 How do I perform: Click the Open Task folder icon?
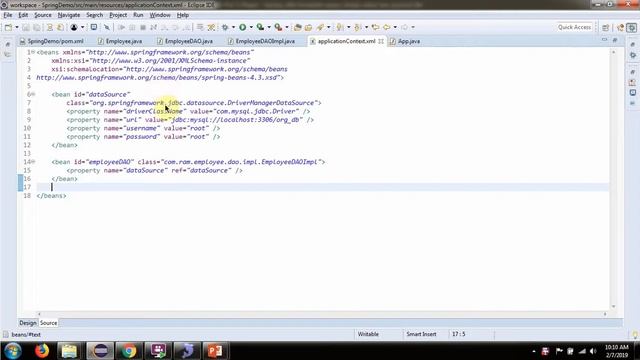click(309, 27)
